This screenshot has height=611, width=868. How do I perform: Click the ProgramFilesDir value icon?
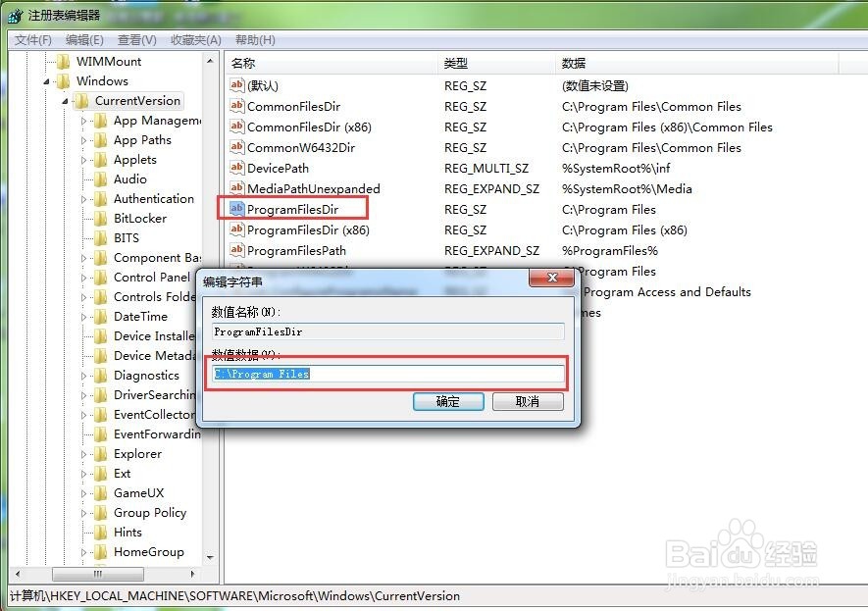(237, 209)
